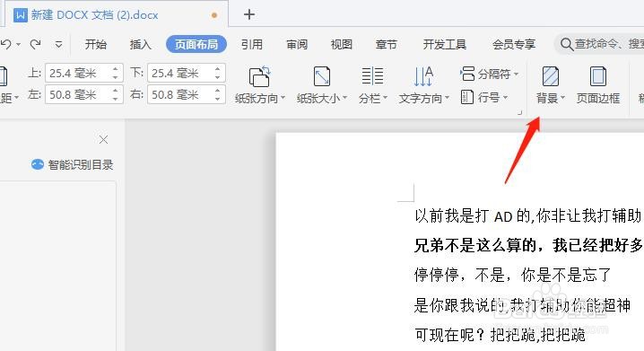644x351 pixels.
Task: Open the 开发工具 tab
Action: pos(445,44)
